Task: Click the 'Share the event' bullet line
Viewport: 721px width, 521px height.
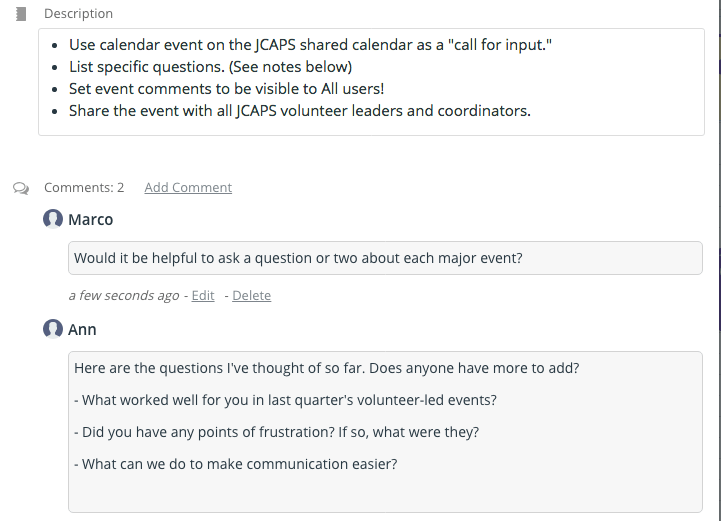Action: click(300, 111)
